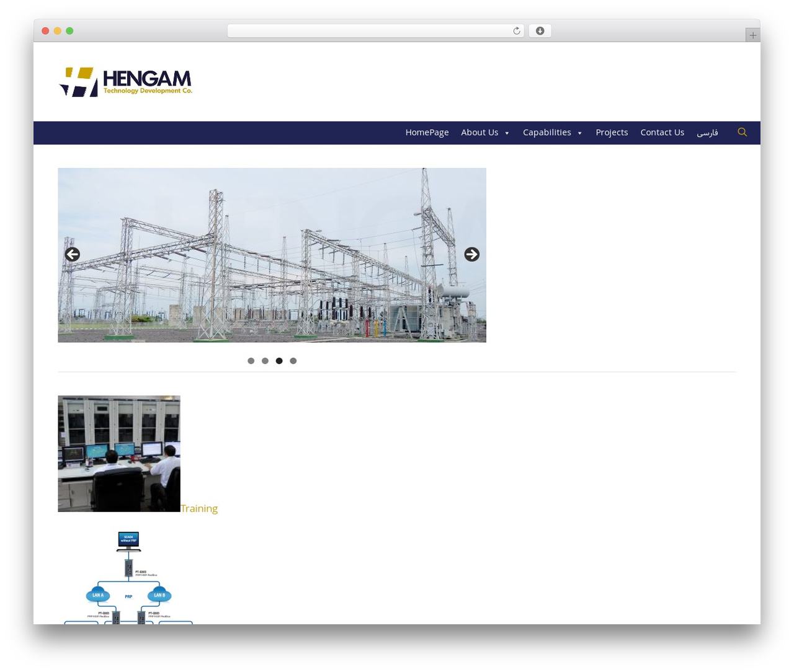The height and width of the screenshot is (672, 794).
Task: Select the fourth slider dot
Action: (x=293, y=361)
